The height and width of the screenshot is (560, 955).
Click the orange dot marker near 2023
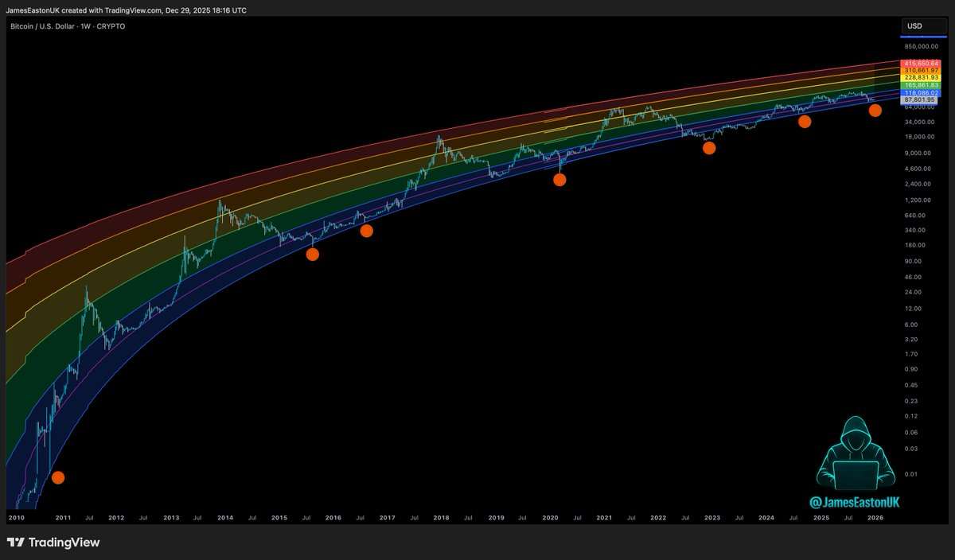tap(709, 148)
